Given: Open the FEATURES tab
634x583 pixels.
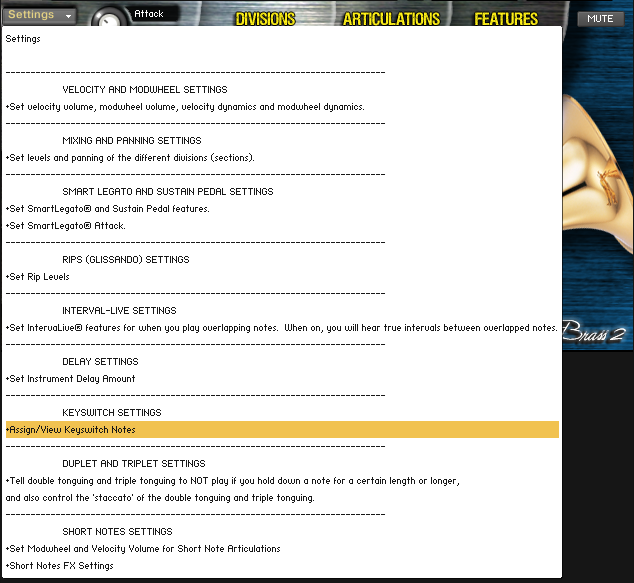Looking at the screenshot, I should click(x=506, y=19).
